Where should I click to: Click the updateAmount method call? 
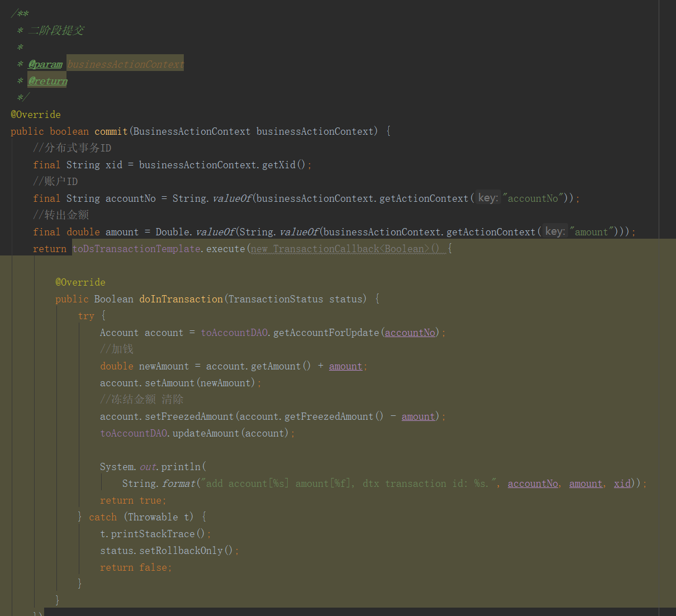pyautogui.click(x=206, y=433)
